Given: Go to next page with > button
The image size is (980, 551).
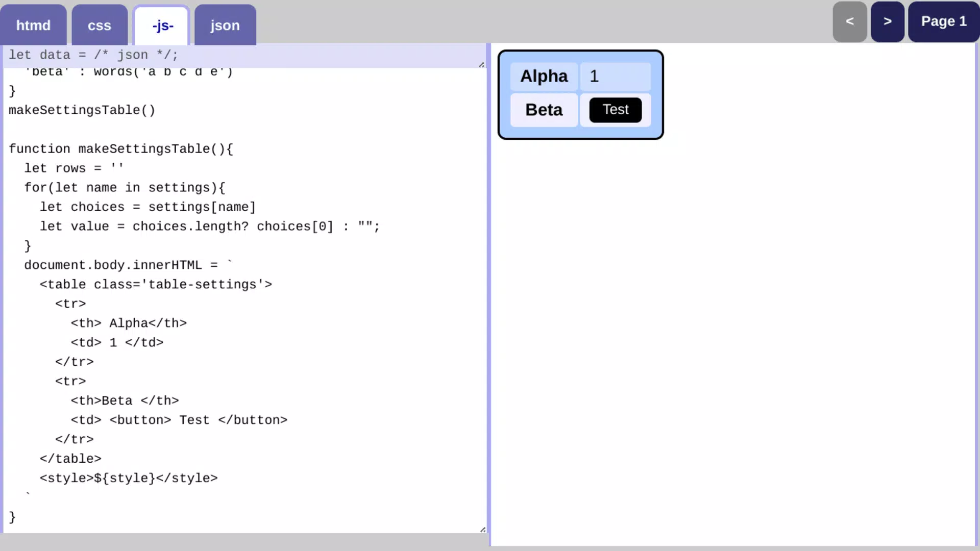Looking at the screenshot, I should [x=888, y=21].
